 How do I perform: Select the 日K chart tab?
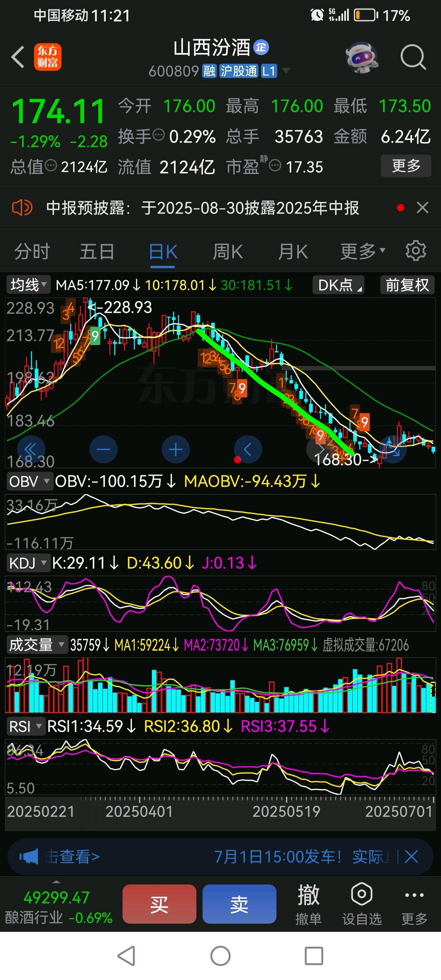[x=163, y=251]
